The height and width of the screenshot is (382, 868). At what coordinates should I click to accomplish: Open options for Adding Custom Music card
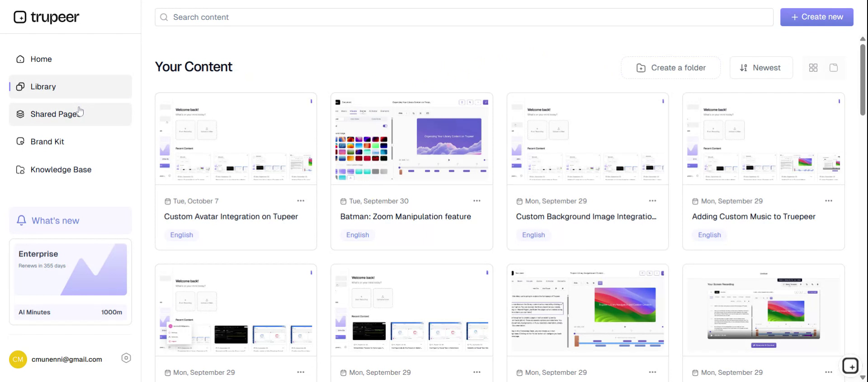point(828,201)
